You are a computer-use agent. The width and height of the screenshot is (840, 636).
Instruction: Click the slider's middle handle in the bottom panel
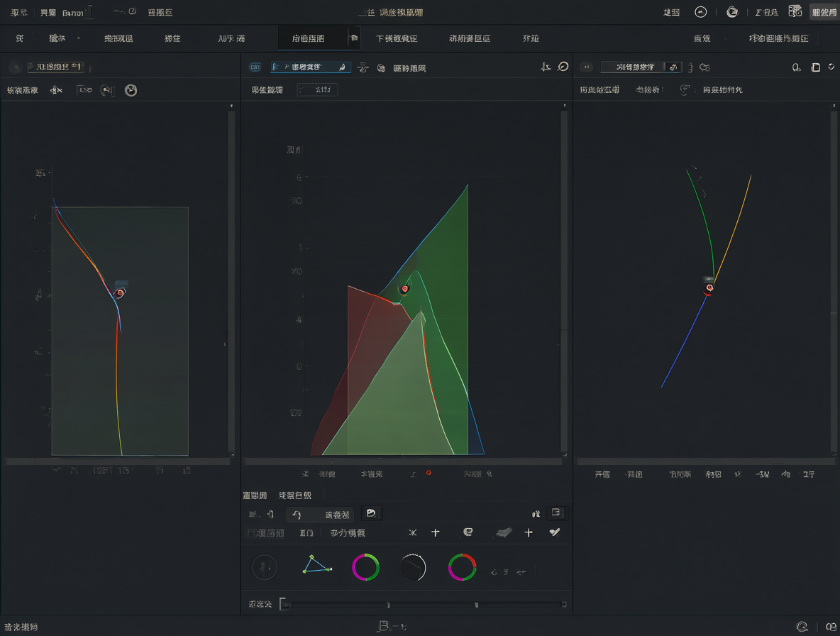(x=388, y=605)
